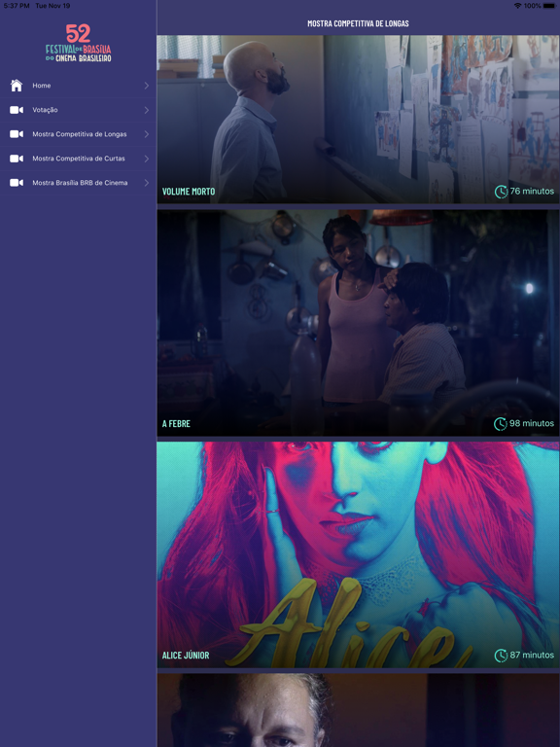Open Mostra Brasília BRB de Cinema menu item
The image size is (560, 747).
(x=78, y=183)
